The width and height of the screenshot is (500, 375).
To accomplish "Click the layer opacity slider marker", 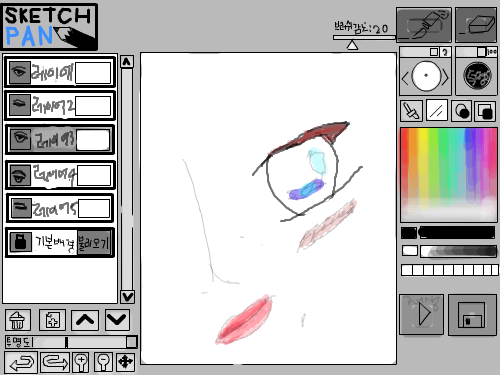I will (x=66, y=342).
